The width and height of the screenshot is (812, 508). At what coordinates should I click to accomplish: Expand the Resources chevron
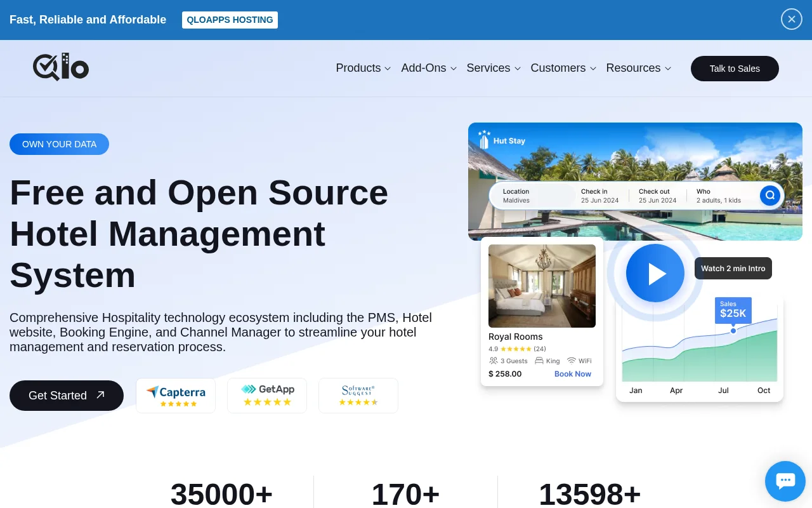pyautogui.click(x=668, y=69)
